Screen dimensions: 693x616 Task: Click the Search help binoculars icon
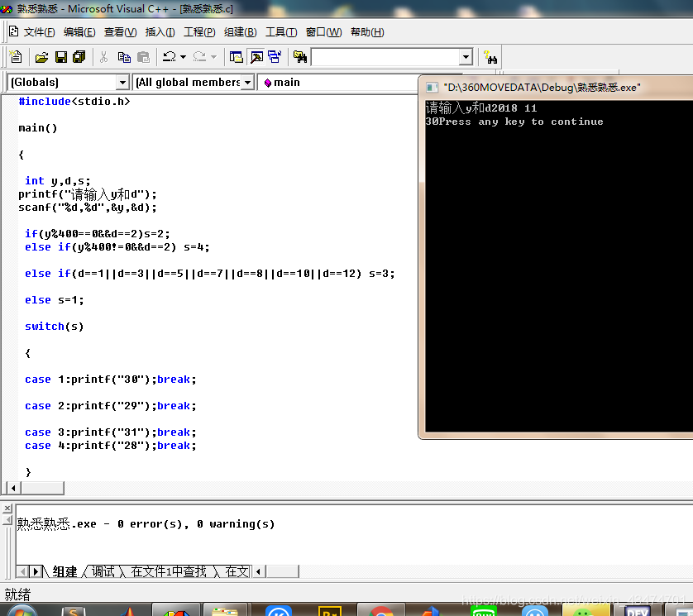pos(490,57)
